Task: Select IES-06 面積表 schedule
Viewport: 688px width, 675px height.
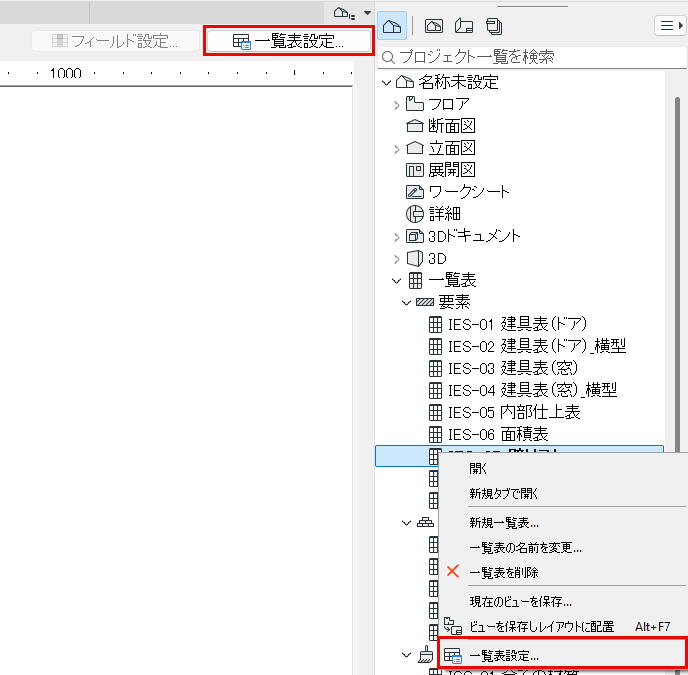Action: click(x=498, y=434)
